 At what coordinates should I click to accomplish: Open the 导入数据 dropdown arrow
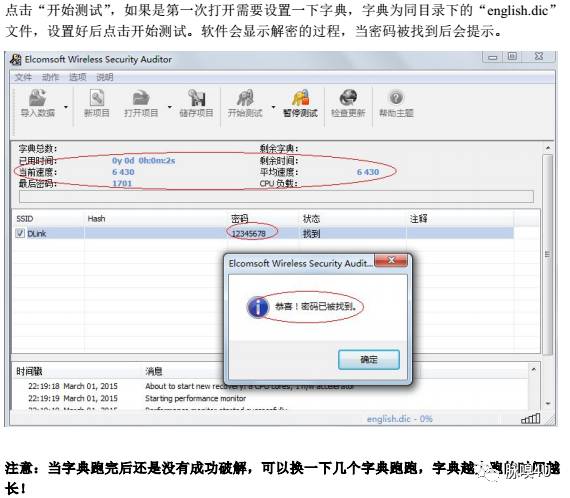66,107
